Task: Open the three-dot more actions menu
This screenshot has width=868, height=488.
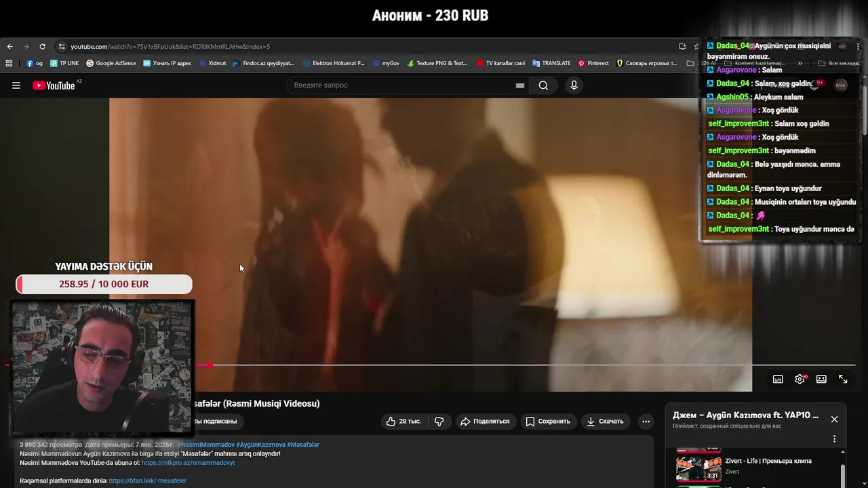Action: click(646, 421)
